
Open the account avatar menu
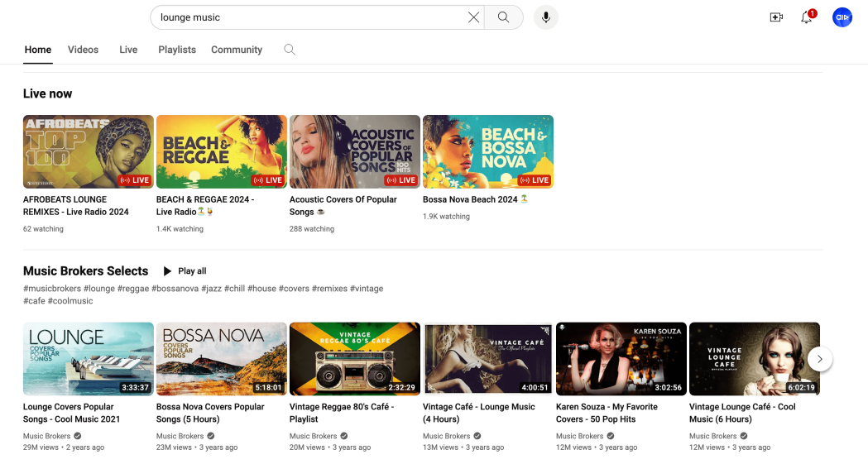[842, 17]
